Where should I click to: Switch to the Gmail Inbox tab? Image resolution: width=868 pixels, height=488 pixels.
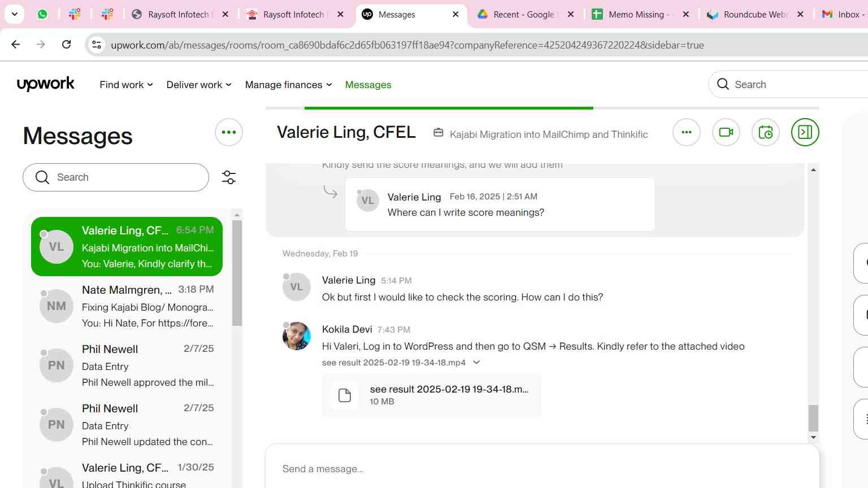tap(842, 14)
